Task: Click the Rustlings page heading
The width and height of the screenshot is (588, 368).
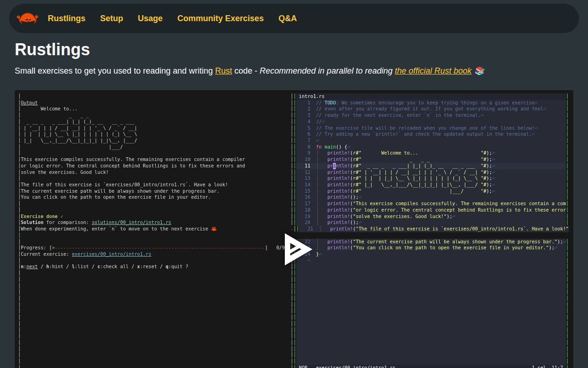Action: pos(52,50)
